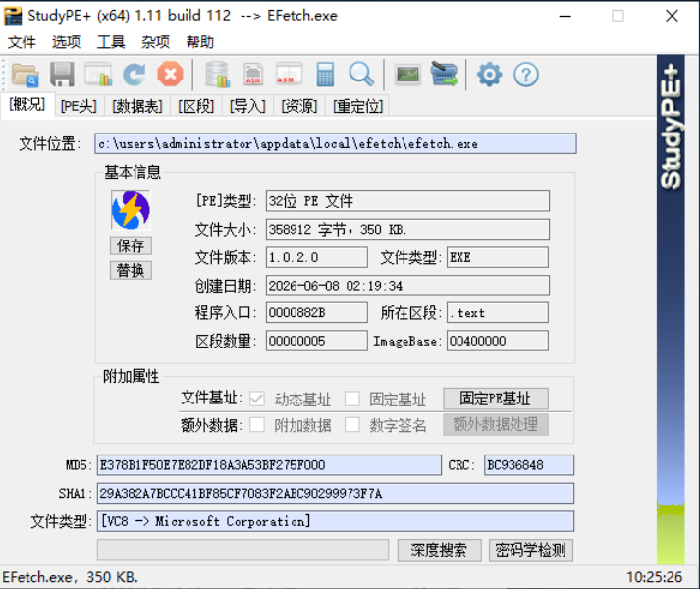Click the 保存 icon button
This screenshot has width=700, height=589.
pyautogui.click(x=131, y=245)
